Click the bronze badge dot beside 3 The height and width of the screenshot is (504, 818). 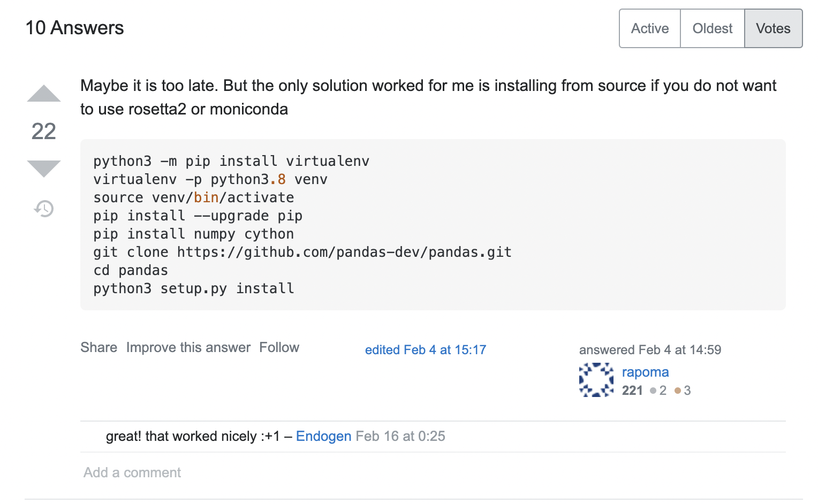click(x=678, y=391)
